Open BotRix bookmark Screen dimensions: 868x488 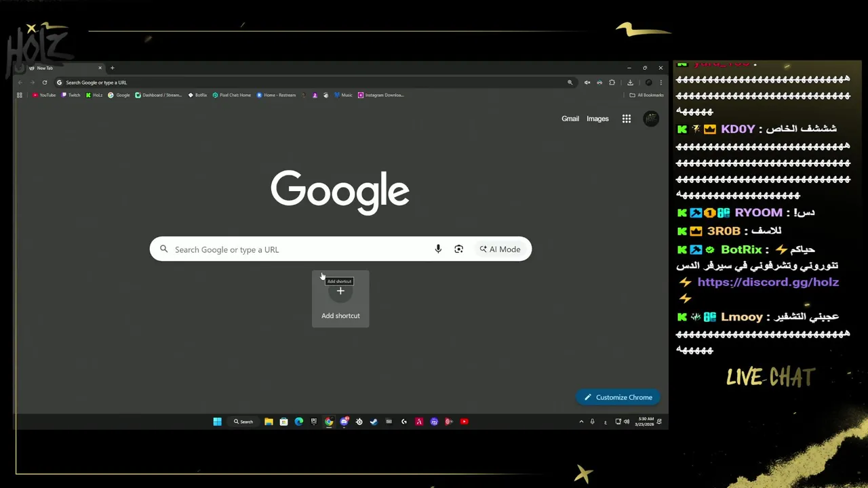click(197, 95)
